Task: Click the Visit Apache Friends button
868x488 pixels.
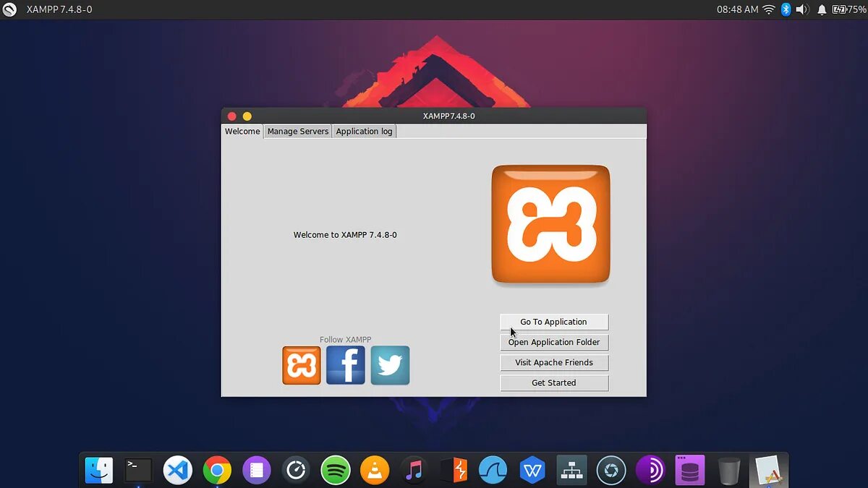Action: pyautogui.click(x=554, y=362)
